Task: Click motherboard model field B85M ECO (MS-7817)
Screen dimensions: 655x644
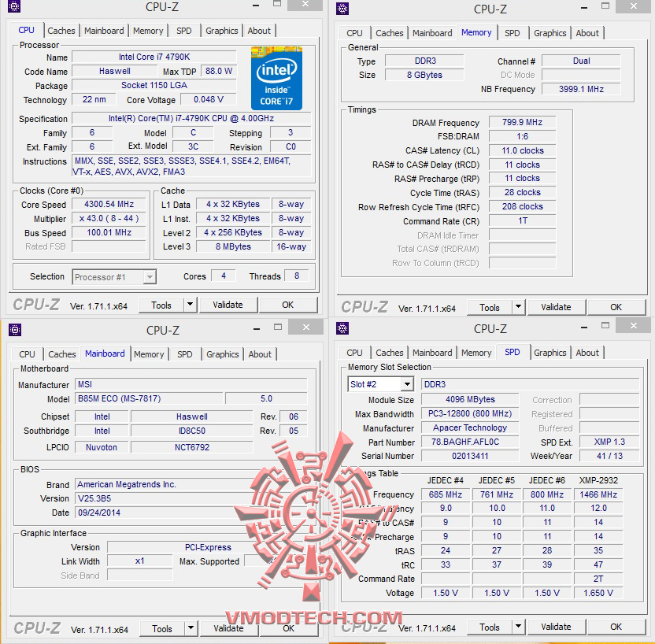Action: tap(149, 398)
